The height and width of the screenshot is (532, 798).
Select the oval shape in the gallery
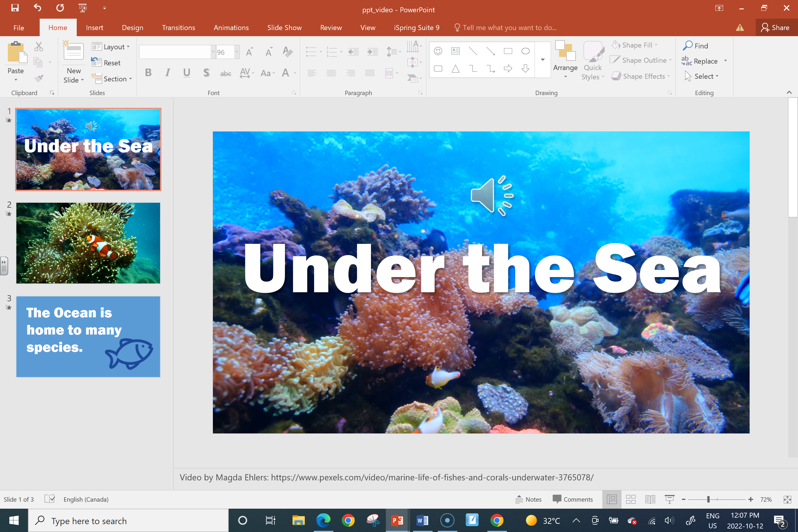pyautogui.click(x=526, y=51)
